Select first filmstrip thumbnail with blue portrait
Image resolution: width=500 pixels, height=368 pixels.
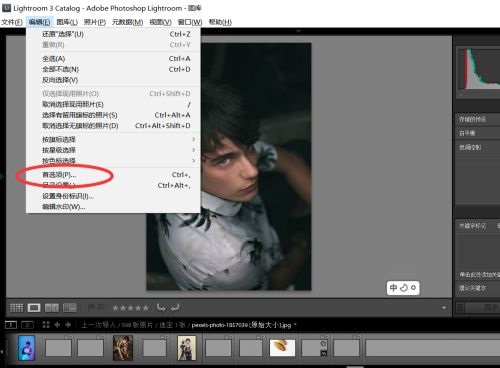click(x=27, y=348)
